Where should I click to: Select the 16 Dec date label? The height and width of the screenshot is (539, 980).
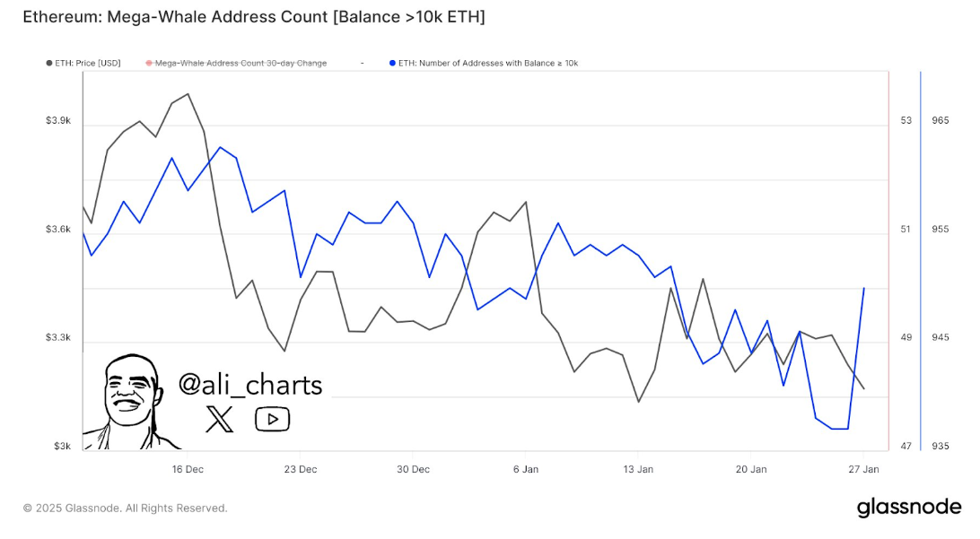click(x=188, y=469)
